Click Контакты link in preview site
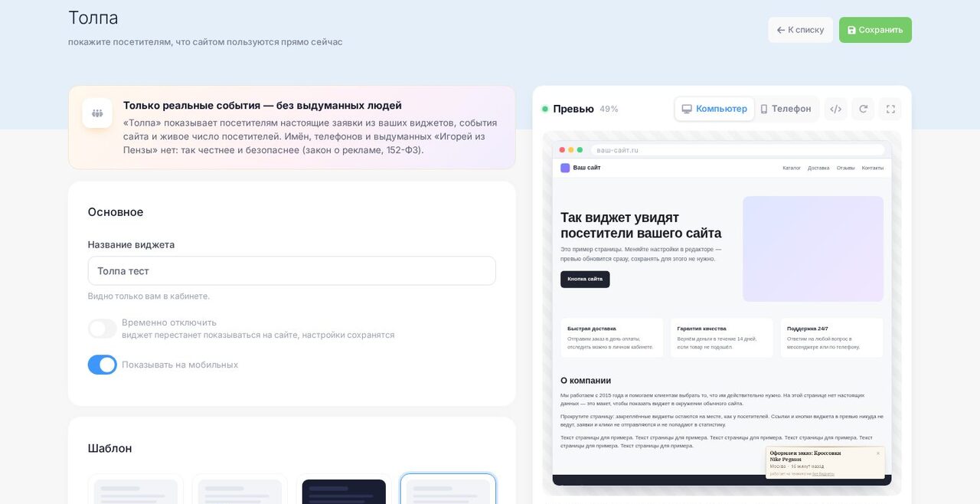The height and width of the screenshot is (504, 980). coord(873,168)
